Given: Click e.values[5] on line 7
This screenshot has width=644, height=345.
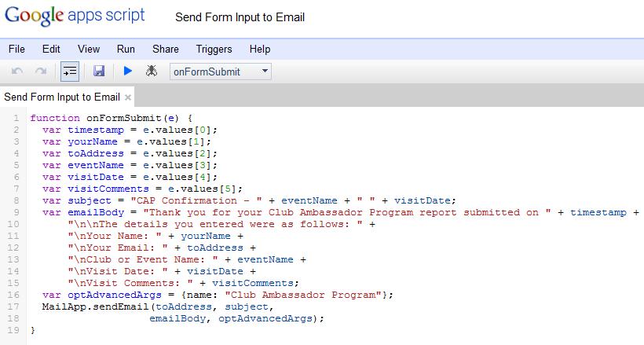Looking at the screenshot, I should click(202, 189).
